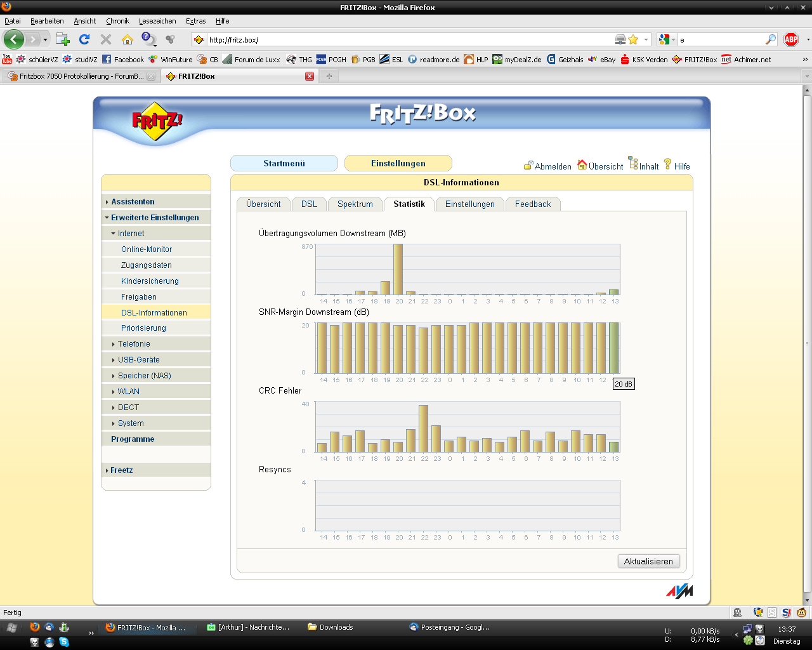Click the page vertical scrollbar
This screenshot has width=812, height=650.
click(807, 345)
